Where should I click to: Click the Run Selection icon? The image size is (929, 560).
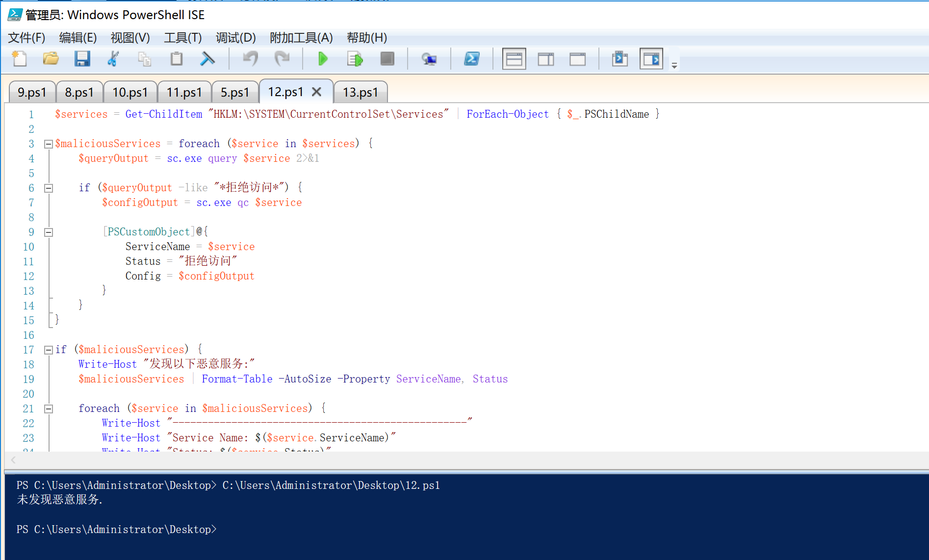point(355,59)
